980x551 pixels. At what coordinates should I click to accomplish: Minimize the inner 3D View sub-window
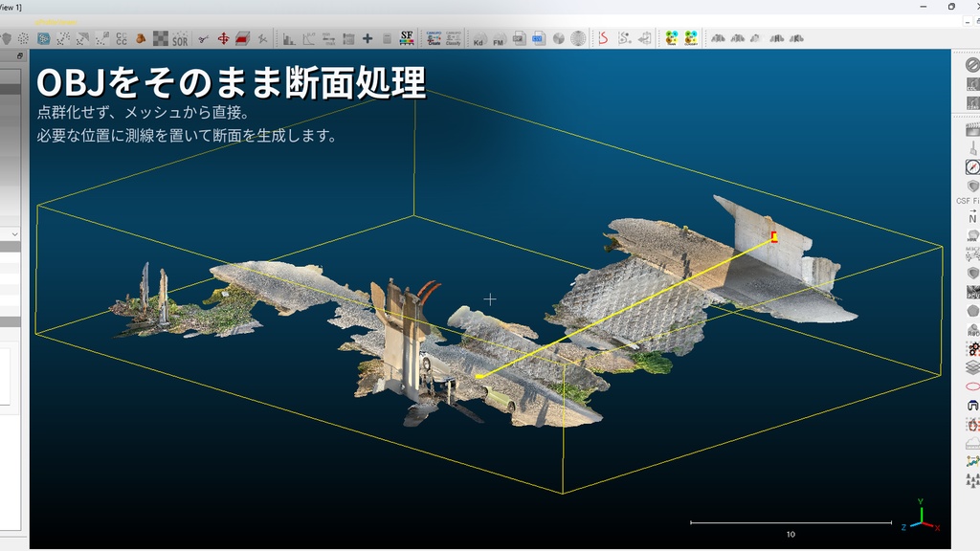tap(967, 22)
